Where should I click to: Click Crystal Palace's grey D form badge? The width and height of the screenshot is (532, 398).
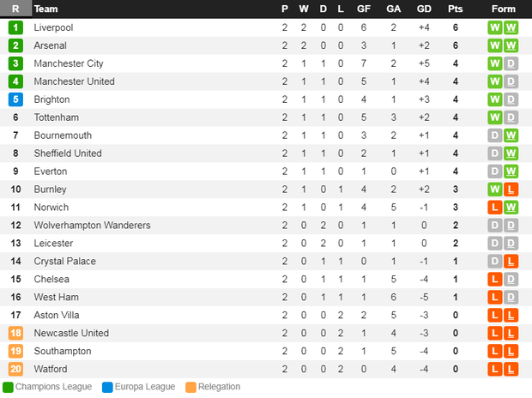click(x=495, y=262)
